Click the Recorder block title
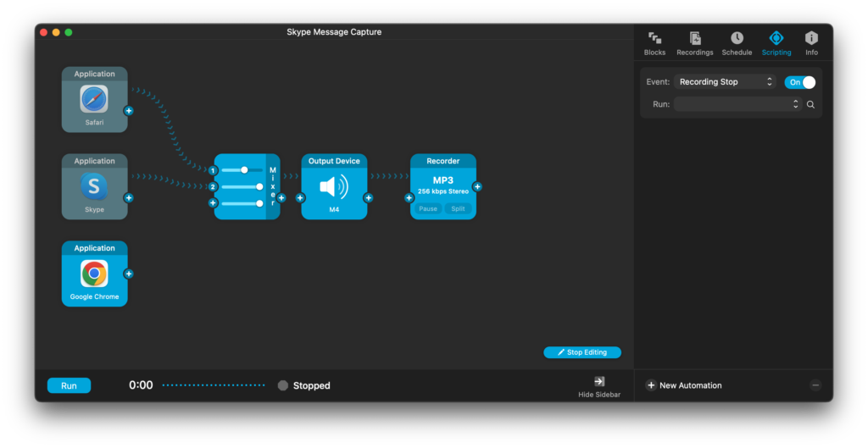Viewport: 868px width, 448px height. click(442, 161)
